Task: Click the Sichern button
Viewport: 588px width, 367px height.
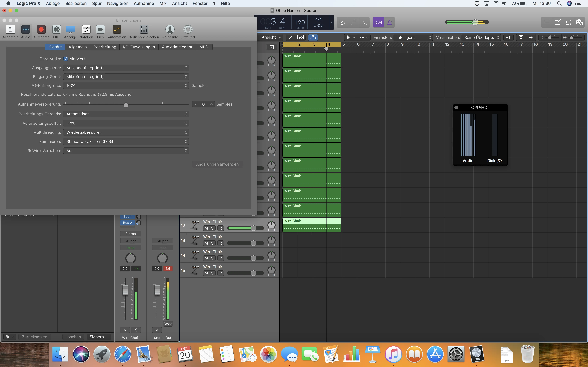Action: click(x=99, y=337)
